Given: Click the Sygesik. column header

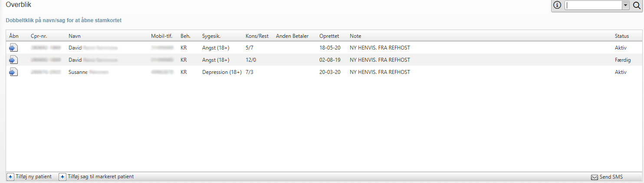Looking at the screenshot, I should pos(211,36).
